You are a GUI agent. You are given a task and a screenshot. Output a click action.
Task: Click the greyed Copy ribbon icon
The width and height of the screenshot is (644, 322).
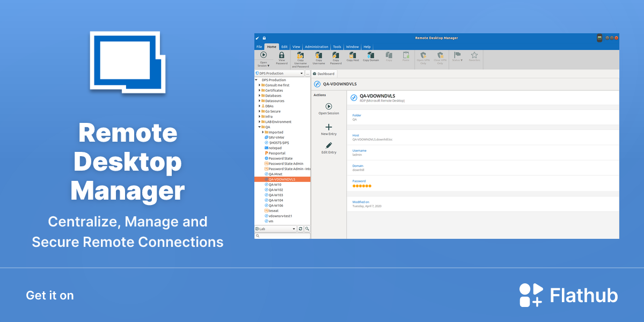[389, 55]
